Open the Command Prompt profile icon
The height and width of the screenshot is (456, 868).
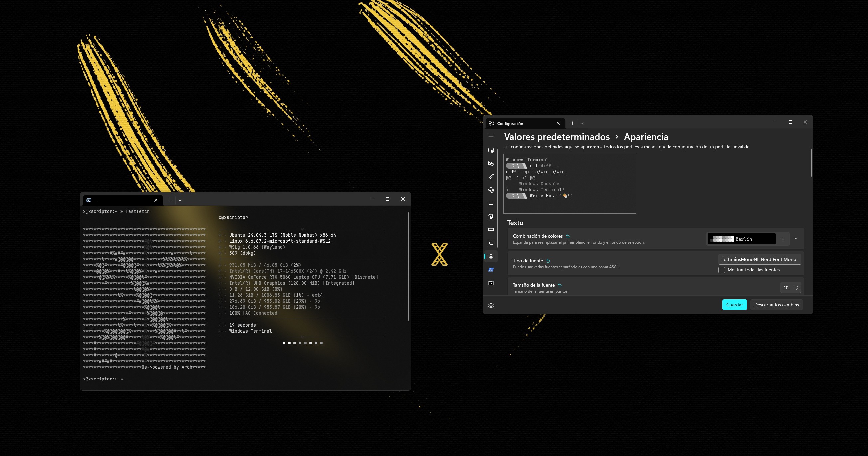coord(491,283)
